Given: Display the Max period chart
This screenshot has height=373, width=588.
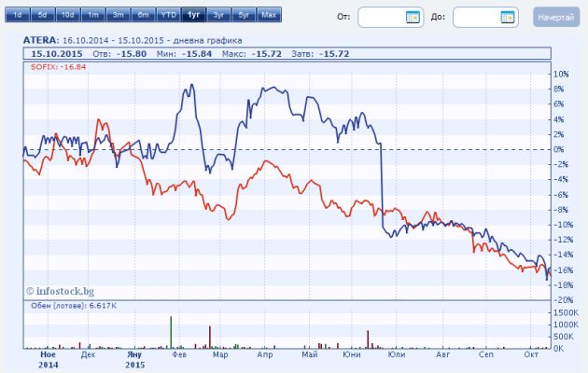Looking at the screenshot, I should click(269, 15).
